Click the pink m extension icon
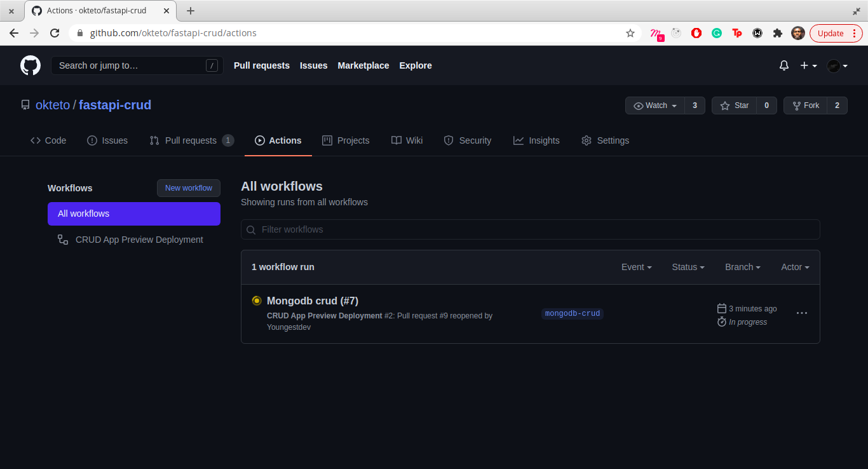The width and height of the screenshot is (868, 469). pyautogui.click(x=656, y=34)
